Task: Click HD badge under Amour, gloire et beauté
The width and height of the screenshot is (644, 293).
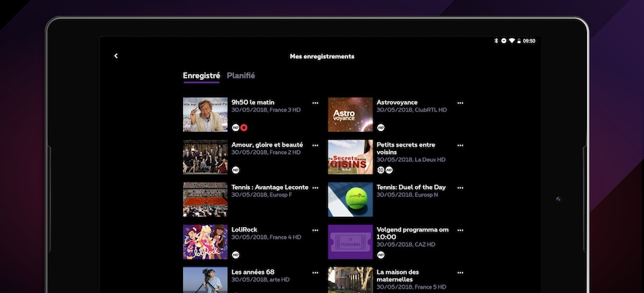Action: (236, 170)
